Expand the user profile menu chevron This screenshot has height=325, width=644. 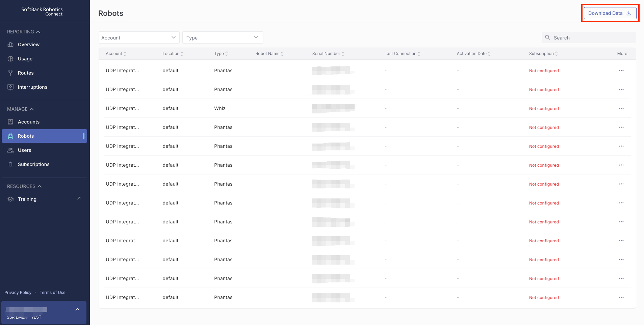[x=77, y=309]
